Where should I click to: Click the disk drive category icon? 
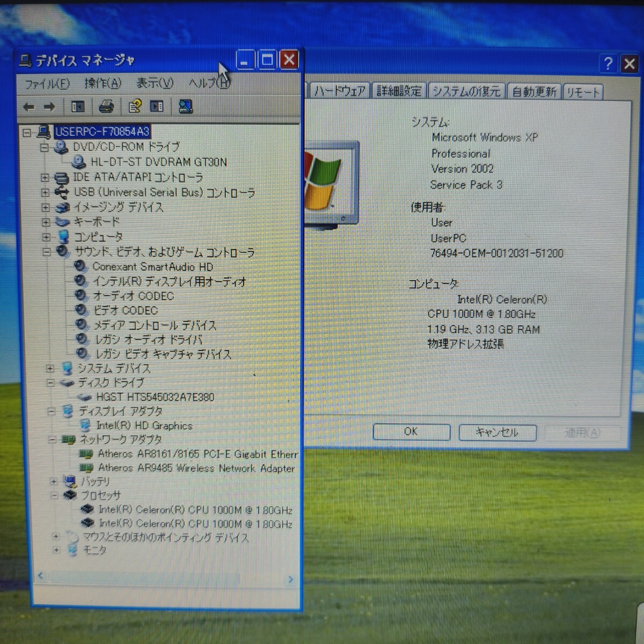67,383
